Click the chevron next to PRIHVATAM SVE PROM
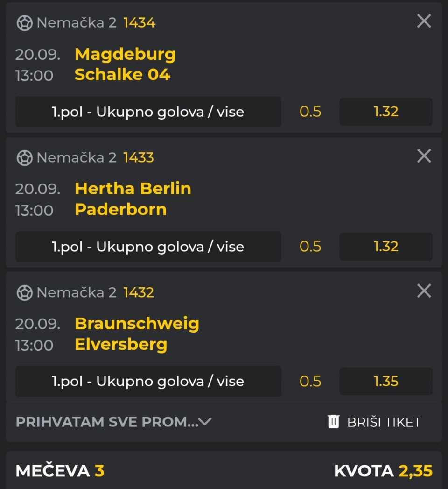448x489 pixels. 205,422
